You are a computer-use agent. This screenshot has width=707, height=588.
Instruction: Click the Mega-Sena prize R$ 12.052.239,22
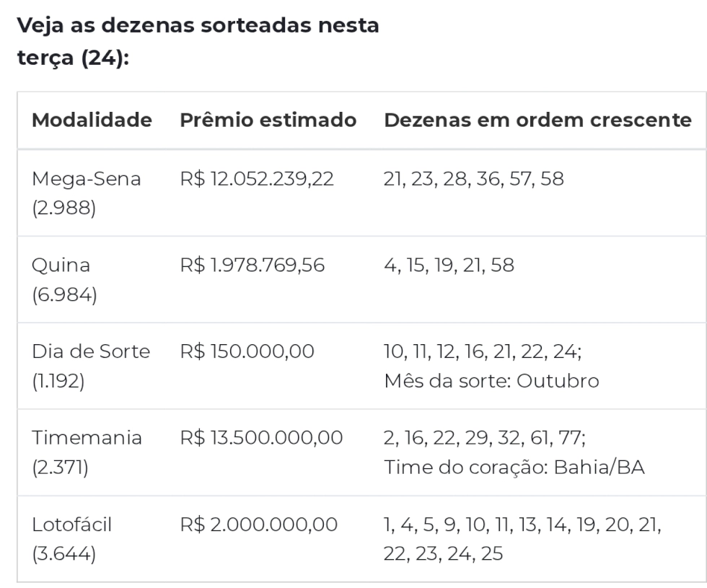[x=257, y=179]
